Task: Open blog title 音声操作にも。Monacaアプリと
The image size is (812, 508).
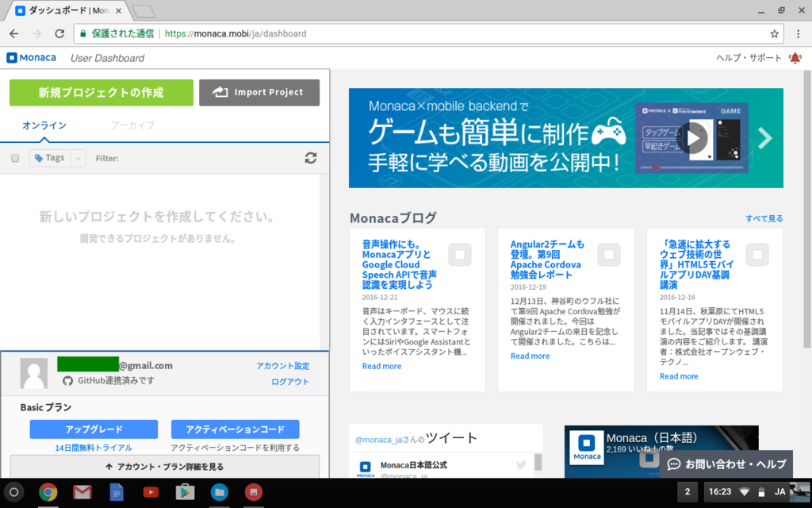Action: click(400, 264)
